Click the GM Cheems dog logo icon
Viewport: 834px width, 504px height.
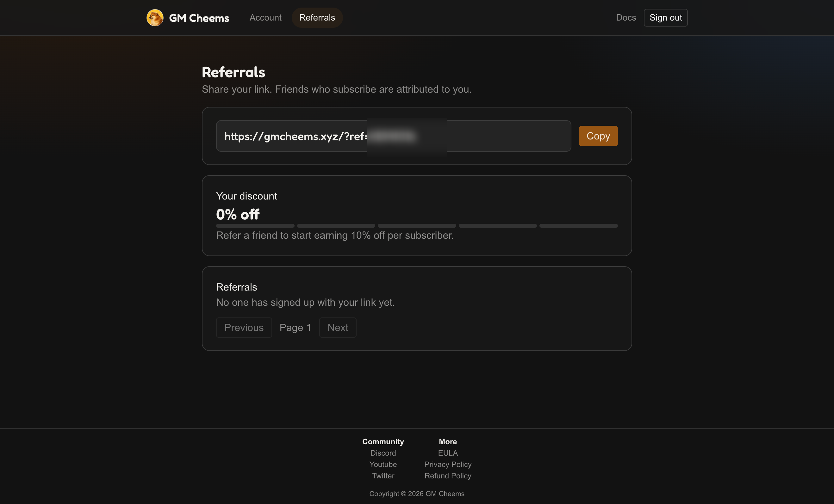pyautogui.click(x=155, y=18)
